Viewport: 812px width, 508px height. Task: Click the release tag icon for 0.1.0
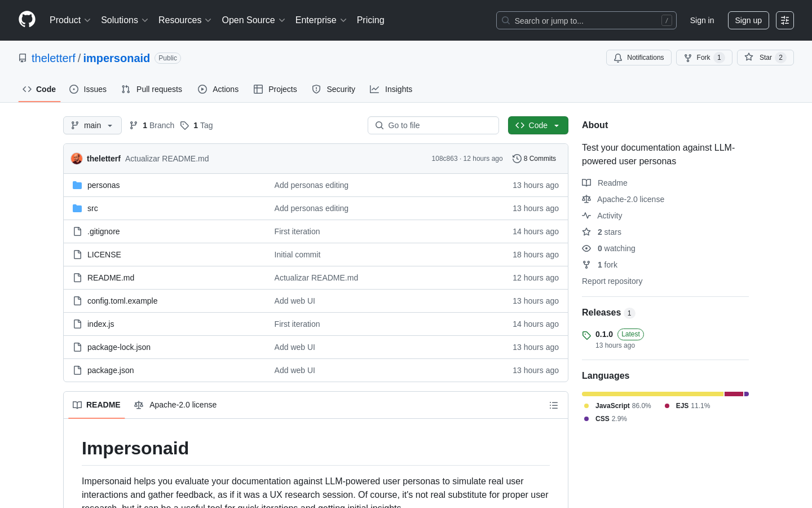click(x=586, y=335)
